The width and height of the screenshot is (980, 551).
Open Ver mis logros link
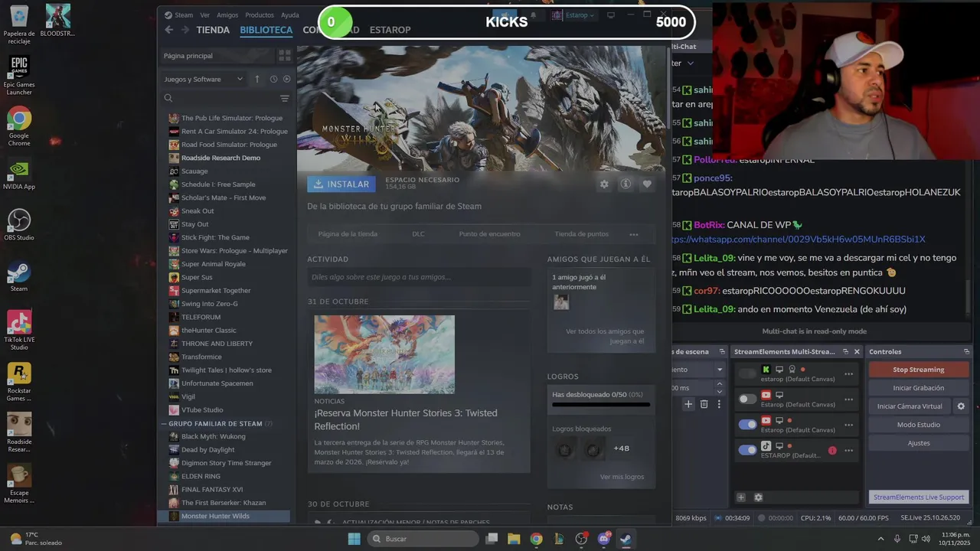622,477
